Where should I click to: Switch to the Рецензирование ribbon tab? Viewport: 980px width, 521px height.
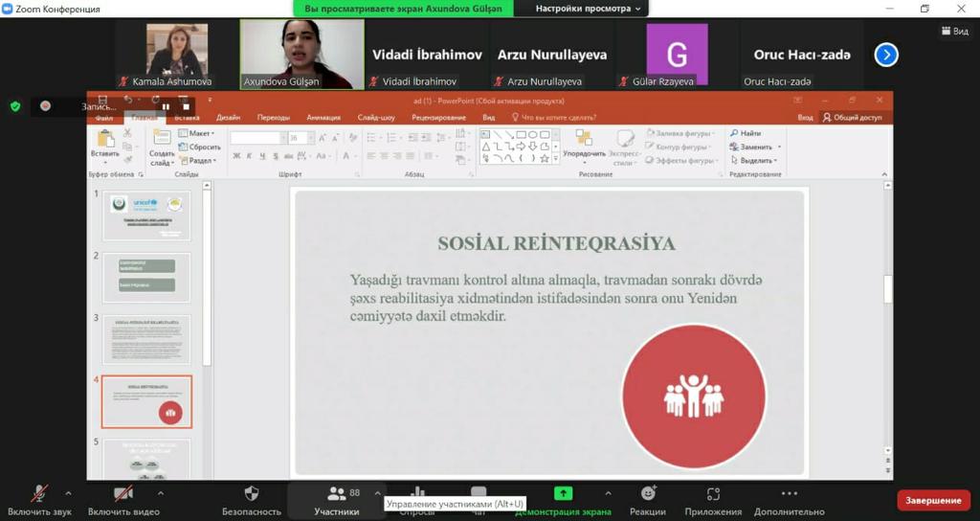[438, 118]
